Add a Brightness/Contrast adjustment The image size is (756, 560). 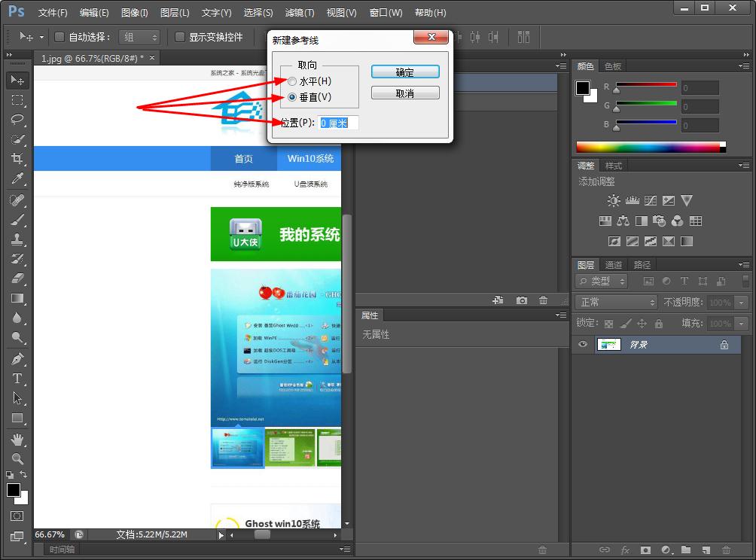614,200
